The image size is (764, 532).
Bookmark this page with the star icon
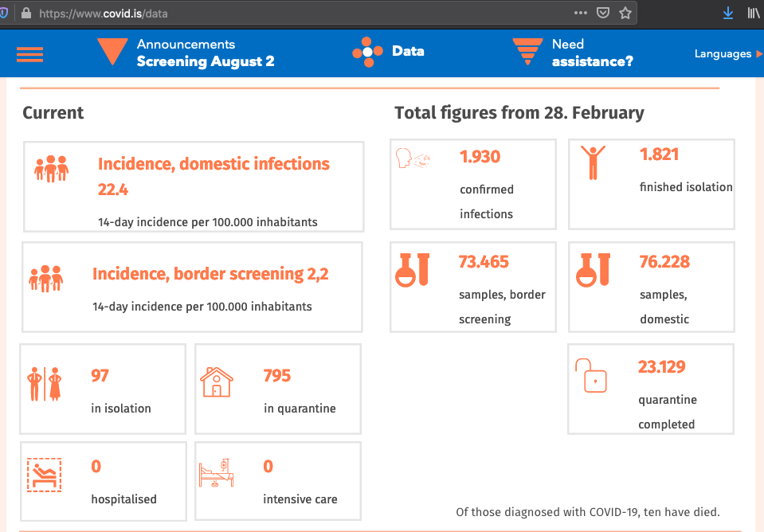click(x=625, y=13)
